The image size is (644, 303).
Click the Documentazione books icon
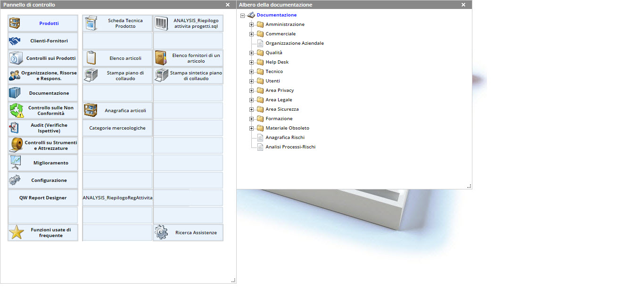[x=15, y=93]
